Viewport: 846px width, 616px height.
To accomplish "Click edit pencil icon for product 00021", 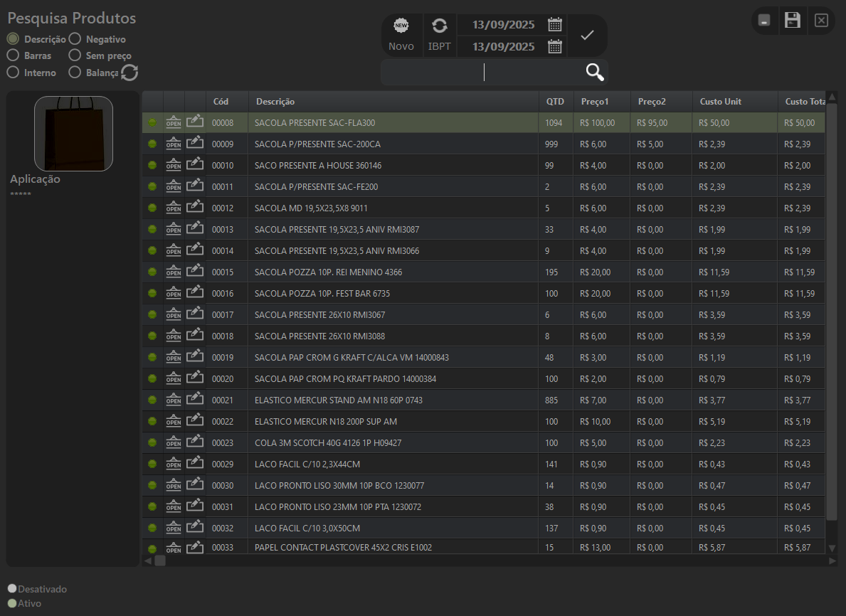I will tap(195, 400).
